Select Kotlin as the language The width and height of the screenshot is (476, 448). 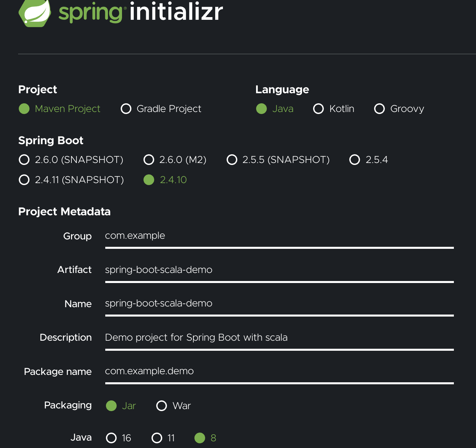(x=318, y=109)
